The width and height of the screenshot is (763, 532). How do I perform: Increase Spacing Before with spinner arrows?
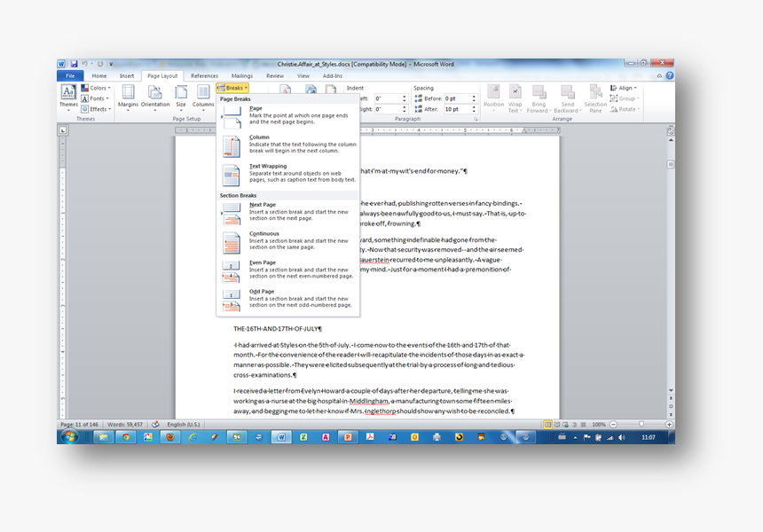coord(474,97)
